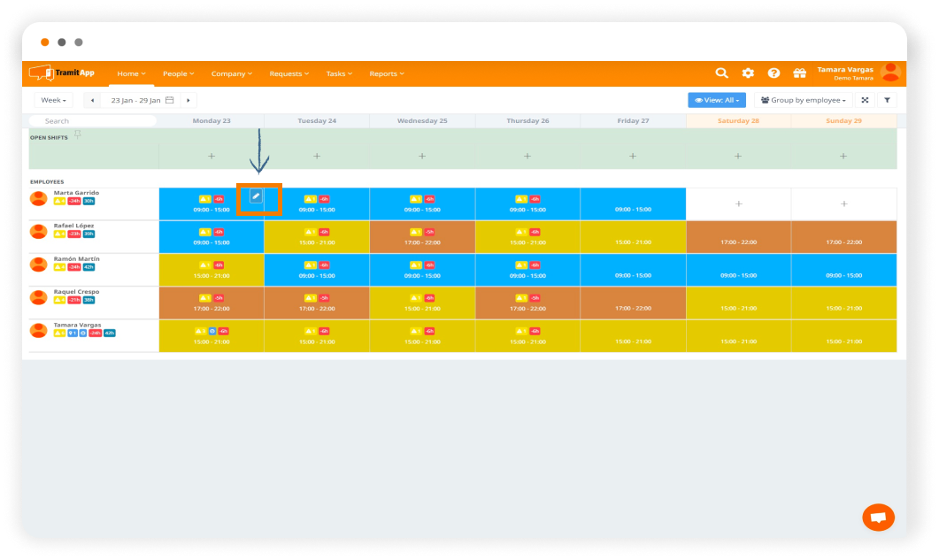Add an open shift on Wednesday 25
This screenshot has width=939, height=560.
[x=422, y=157]
